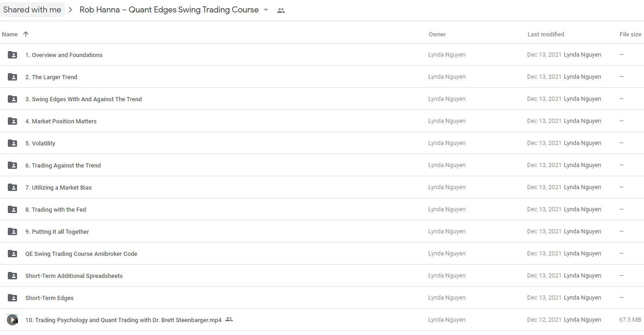Select the 1. Overview and Foundations folder name

[64, 55]
